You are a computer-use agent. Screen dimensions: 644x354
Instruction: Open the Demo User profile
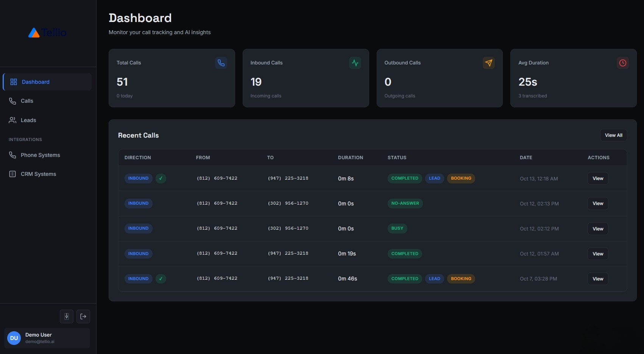(x=47, y=338)
